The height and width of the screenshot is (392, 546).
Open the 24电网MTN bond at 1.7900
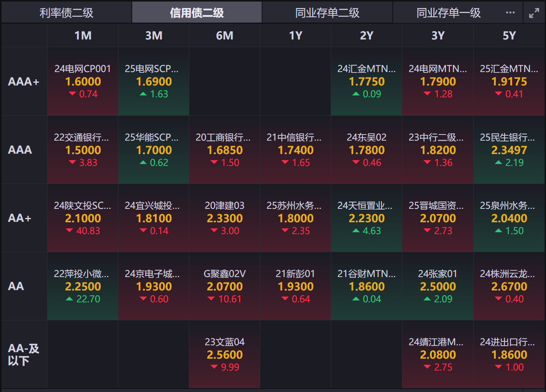[x=438, y=82]
